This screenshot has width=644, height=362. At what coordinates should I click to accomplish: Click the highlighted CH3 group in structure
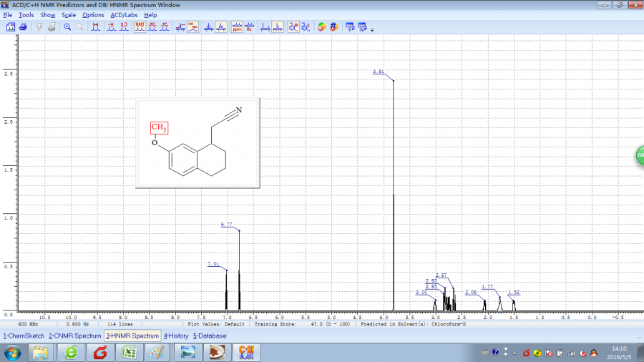pos(159,127)
